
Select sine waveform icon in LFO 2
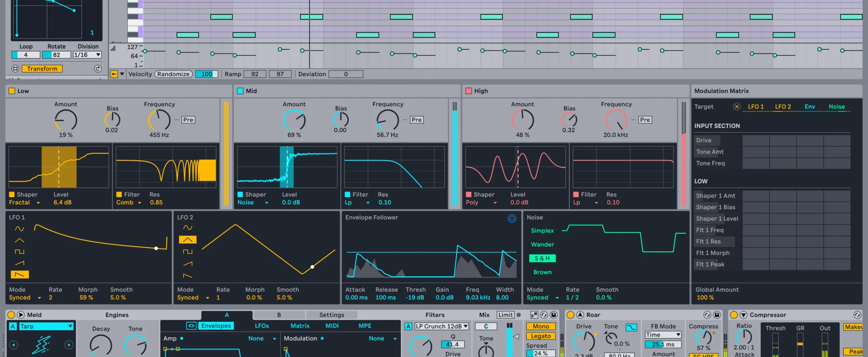coord(188,228)
